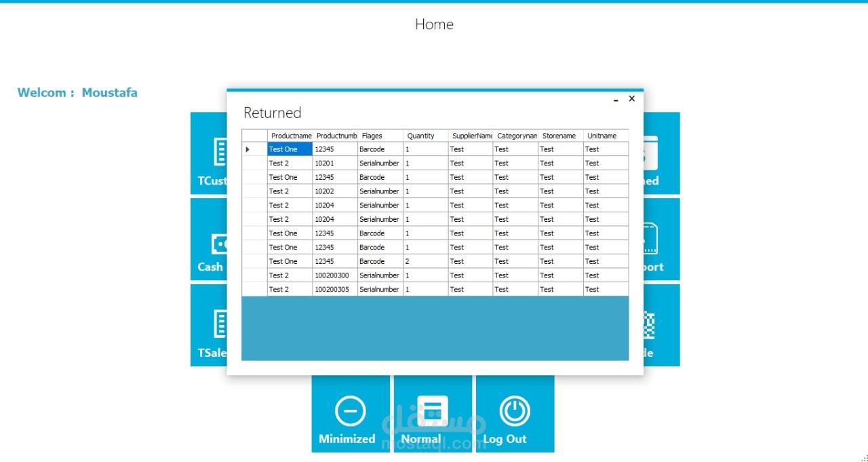868x462 pixels.
Task: Click the Normal window tile icon
Action: [433, 412]
